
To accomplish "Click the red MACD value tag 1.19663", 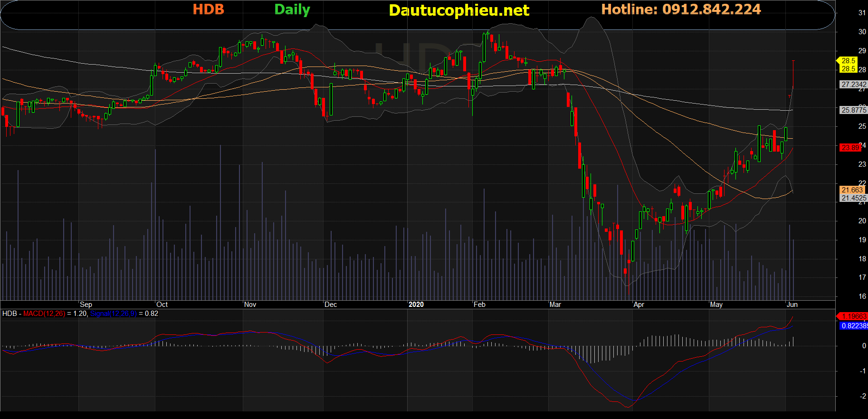I will pyautogui.click(x=853, y=316).
